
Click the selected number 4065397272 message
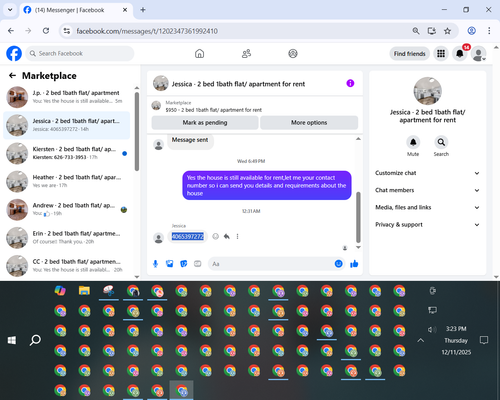point(188,236)
